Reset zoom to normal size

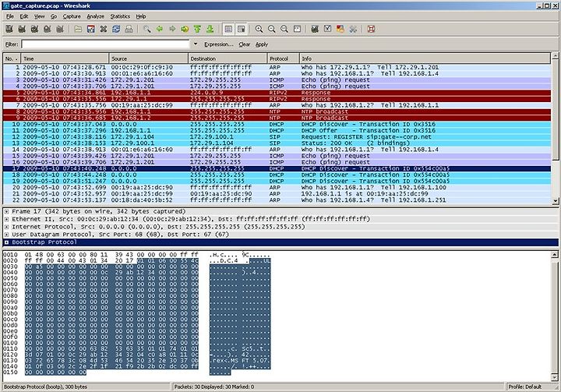pos(284,29)
